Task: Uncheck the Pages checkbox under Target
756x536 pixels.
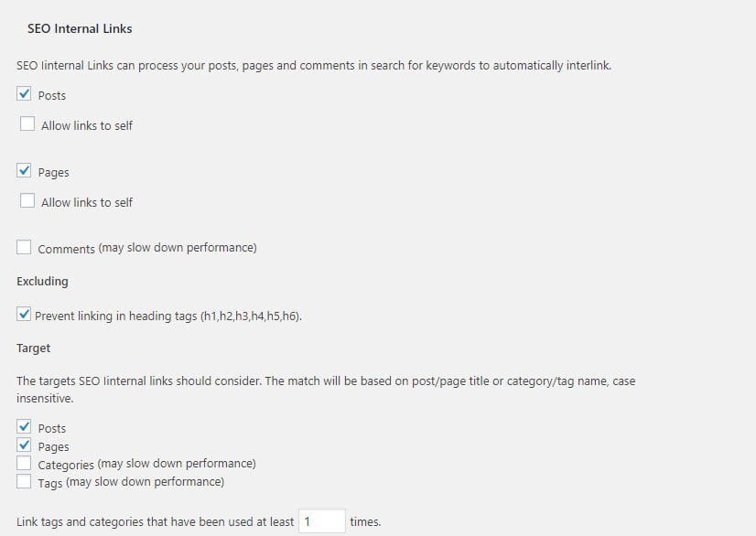Action: point(25,445)
